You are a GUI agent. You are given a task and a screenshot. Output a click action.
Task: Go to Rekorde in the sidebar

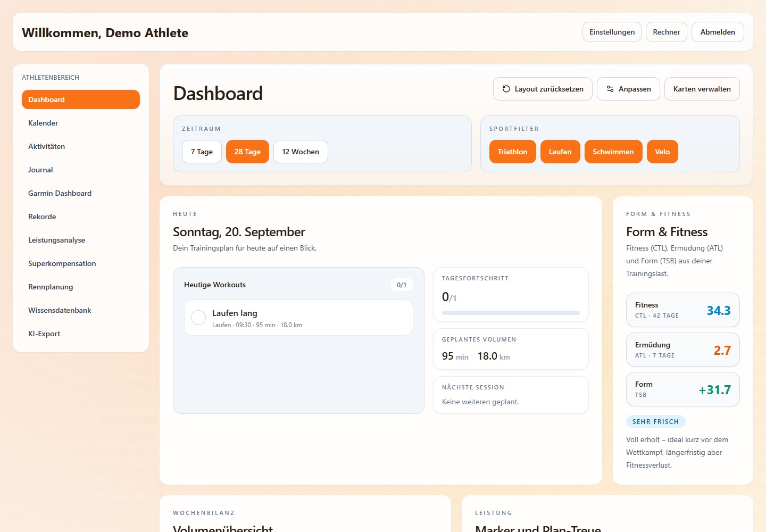[81, 217]
